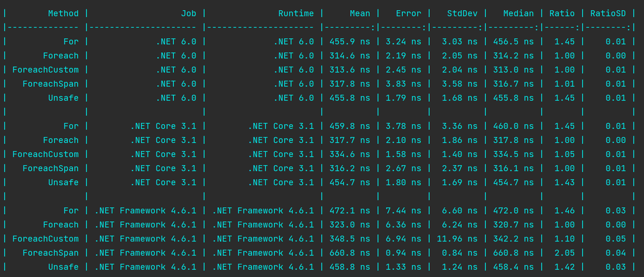Click the 'Method' column header

pyautogui.click(x=63, y=13)
